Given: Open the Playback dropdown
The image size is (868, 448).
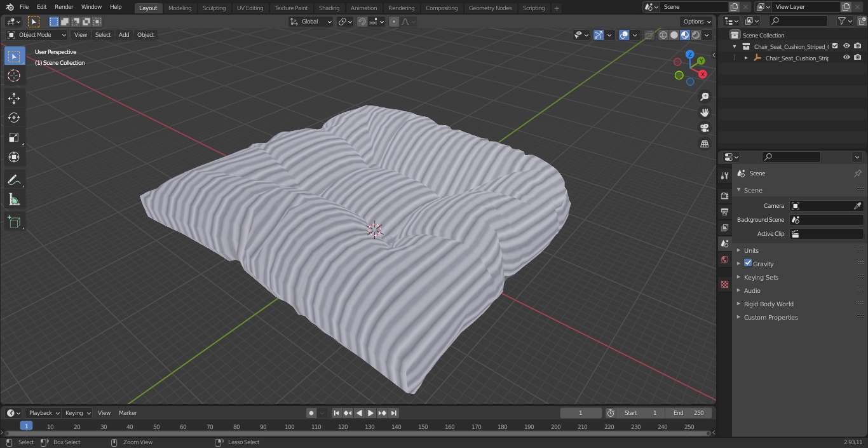Looking at the screenshot, I should (43, 413).
